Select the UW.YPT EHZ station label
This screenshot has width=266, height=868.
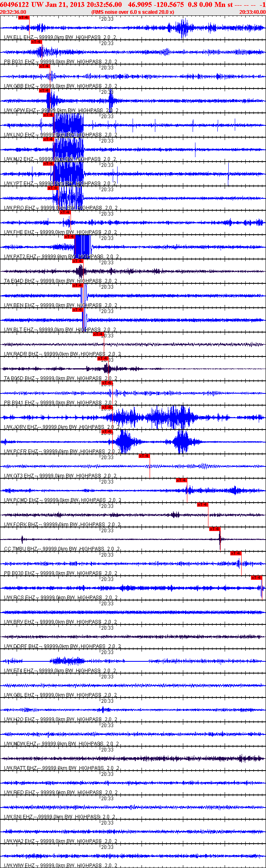point(19,184)
